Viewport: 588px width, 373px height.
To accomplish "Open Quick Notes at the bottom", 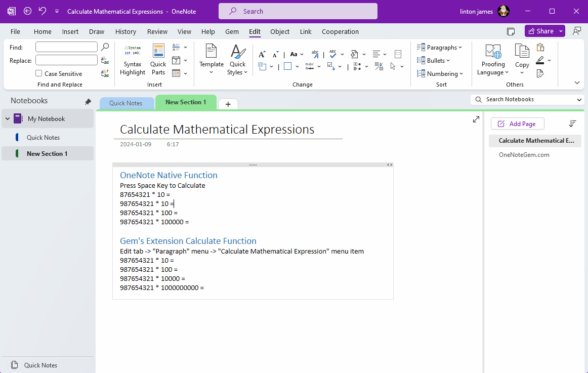I will pyautogui.click(x=40, y=365).
